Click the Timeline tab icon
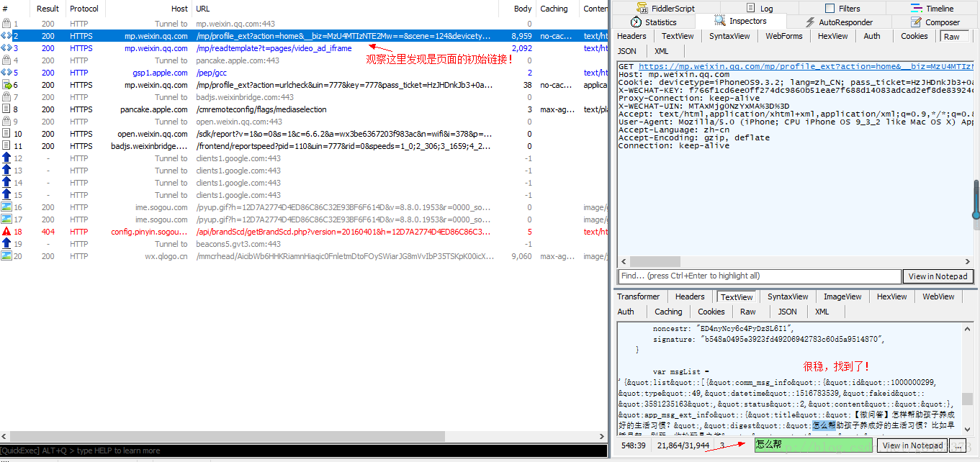Image resolution: width=980 pixels, height=462 pixels. 916,9
